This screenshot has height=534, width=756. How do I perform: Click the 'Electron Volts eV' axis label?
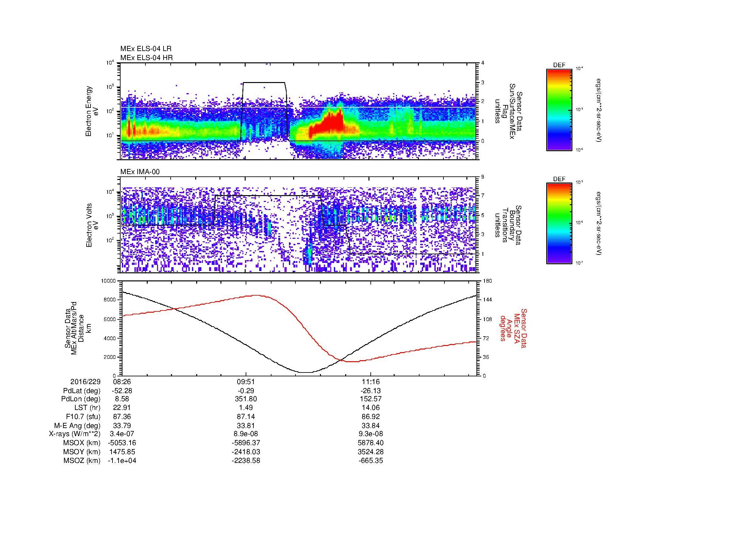[x=92, y=225]
